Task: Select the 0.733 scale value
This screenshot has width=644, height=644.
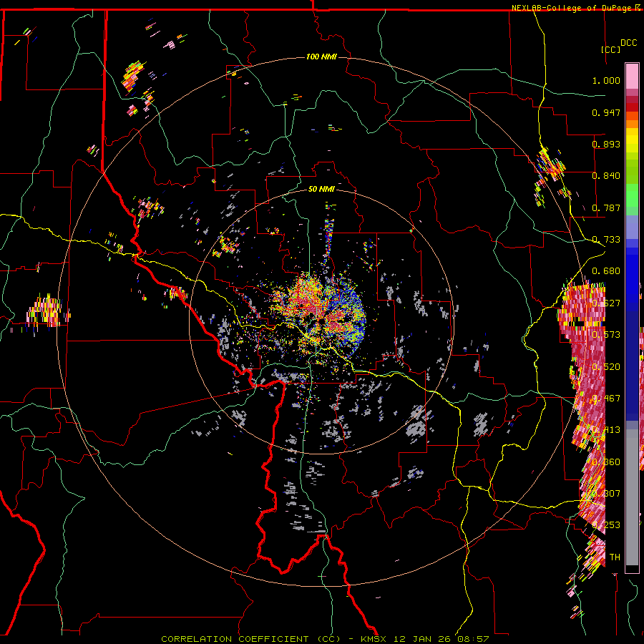Action: coord(606,240)
